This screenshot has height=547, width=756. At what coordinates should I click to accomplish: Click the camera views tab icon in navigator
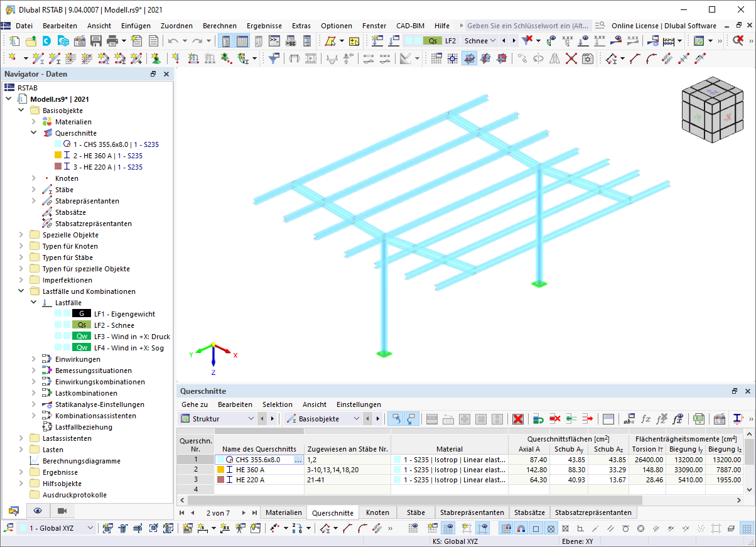tap(62, 511)
